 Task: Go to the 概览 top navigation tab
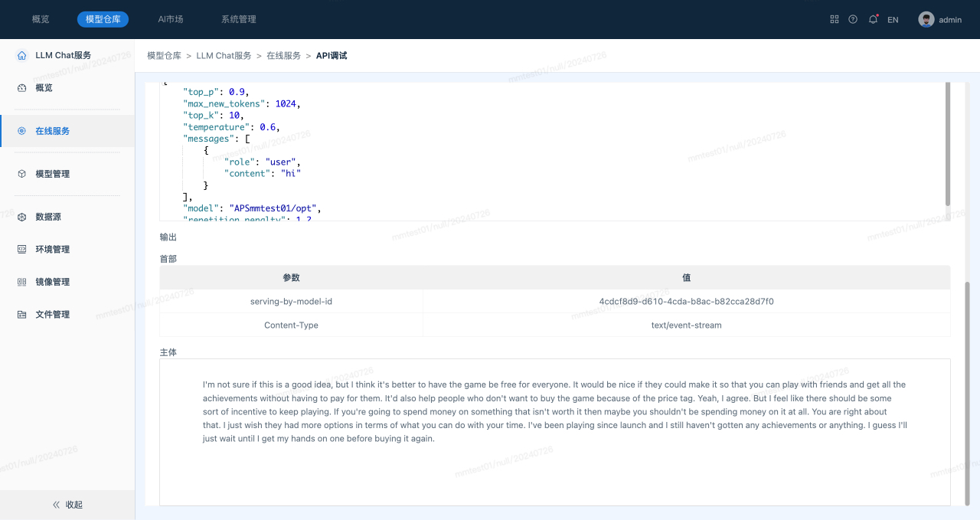(x=41, y=19)
